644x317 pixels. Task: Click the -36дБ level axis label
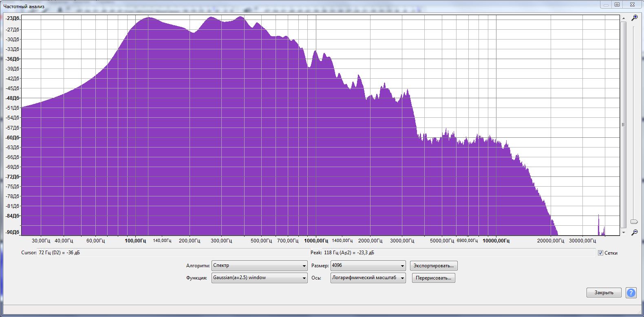[x=13, y=59]
